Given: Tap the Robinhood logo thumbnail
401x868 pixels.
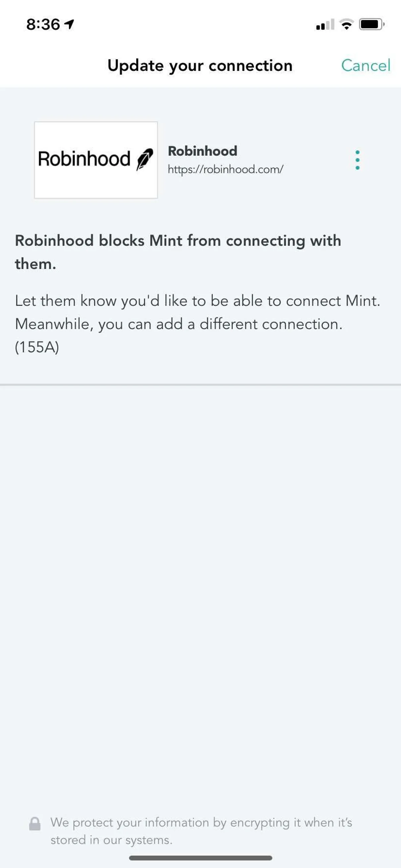Looking at the screenshot, I should 96,160.
